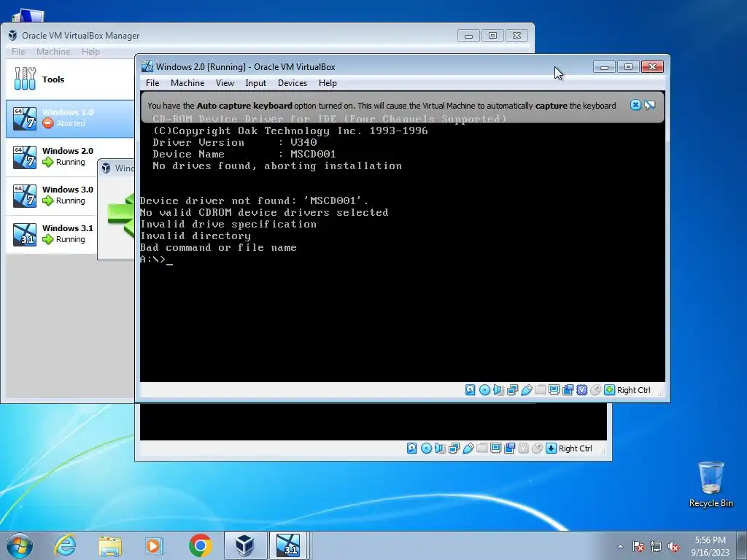Click the Windows 2.0 VM window title bar
The width and height of the screenshot is (747, 560).
click(367, 66)
